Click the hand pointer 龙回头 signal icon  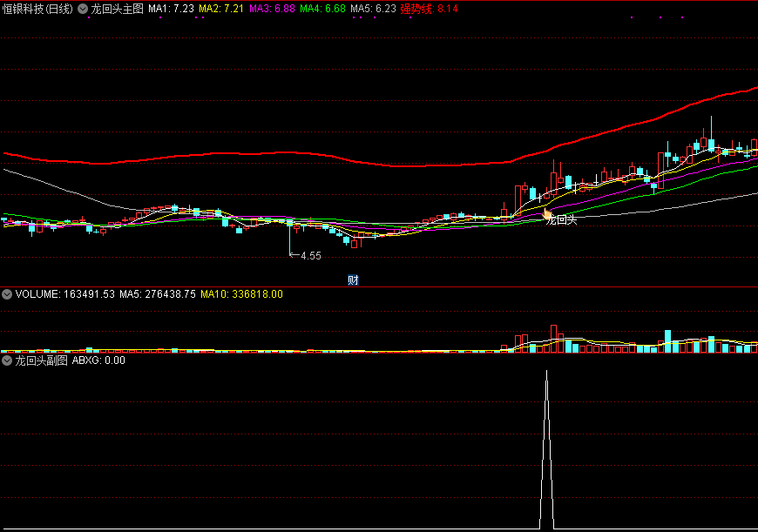pos(547,214)
